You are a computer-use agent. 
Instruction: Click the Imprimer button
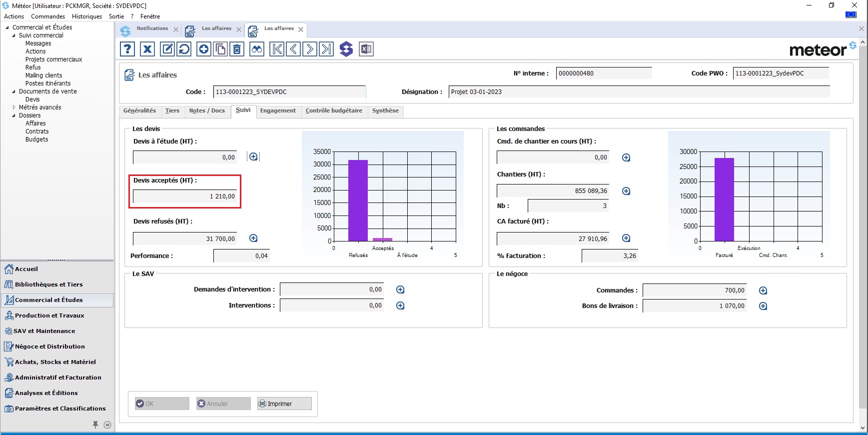point(284,403)
